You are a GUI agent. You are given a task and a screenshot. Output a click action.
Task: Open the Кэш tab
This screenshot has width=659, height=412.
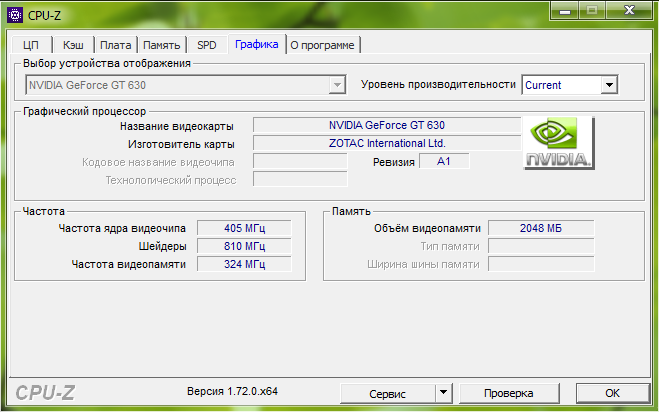click(x=74, y=45)
